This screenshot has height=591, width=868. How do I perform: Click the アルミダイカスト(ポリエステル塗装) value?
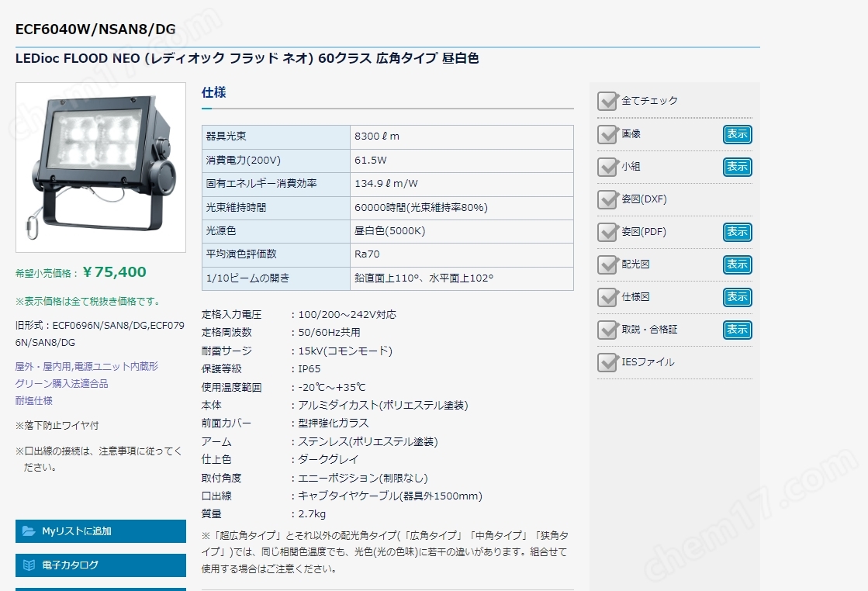click(x=383, y=406)
